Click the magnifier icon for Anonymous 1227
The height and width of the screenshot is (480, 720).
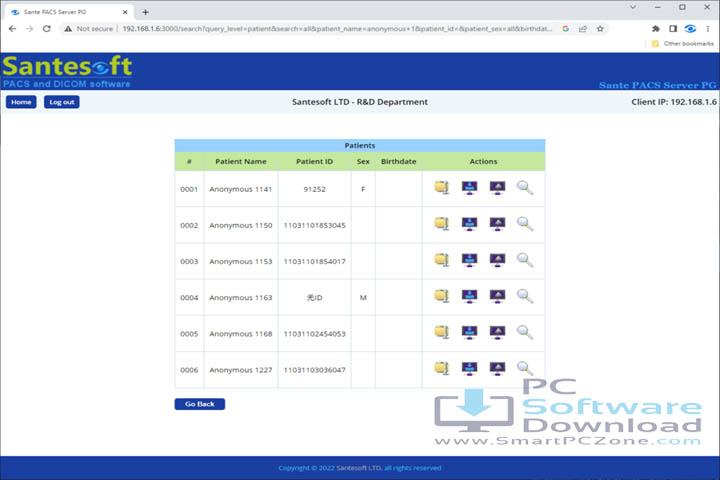[x=525, y=368]
